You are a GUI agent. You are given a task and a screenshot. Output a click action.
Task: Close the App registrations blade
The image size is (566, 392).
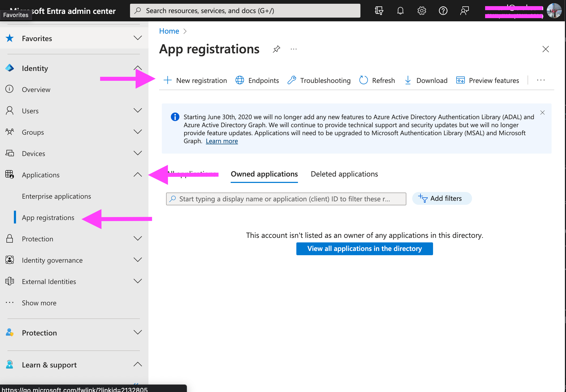tap(545, 49)
